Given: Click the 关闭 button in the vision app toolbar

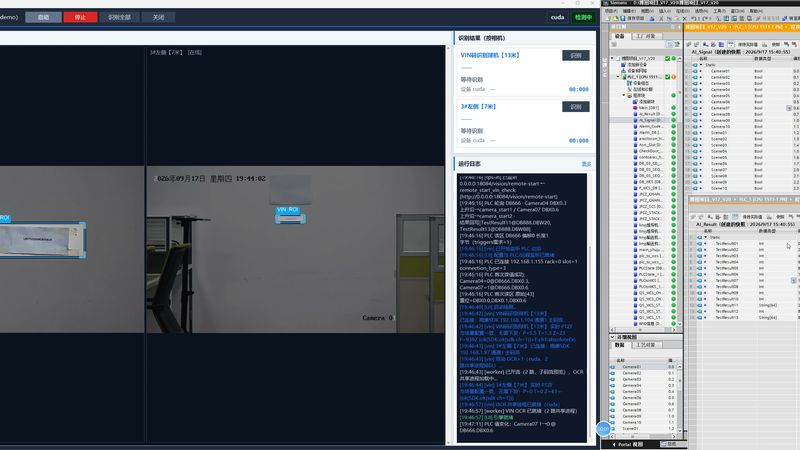Looking at the screenshot, I should click(x=159, y=17).
